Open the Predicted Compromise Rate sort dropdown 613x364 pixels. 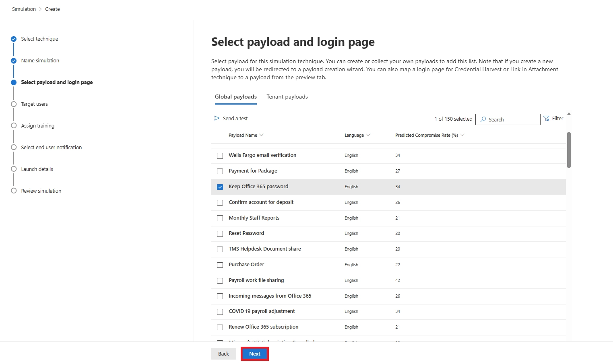[x=462, y=135]
